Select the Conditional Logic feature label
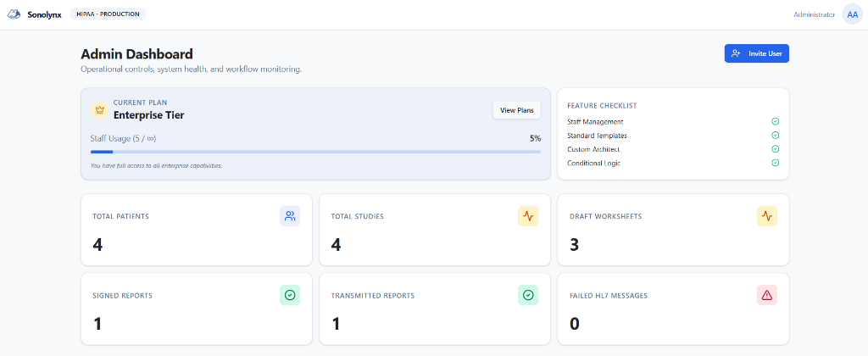 click(x=593, y=164)
